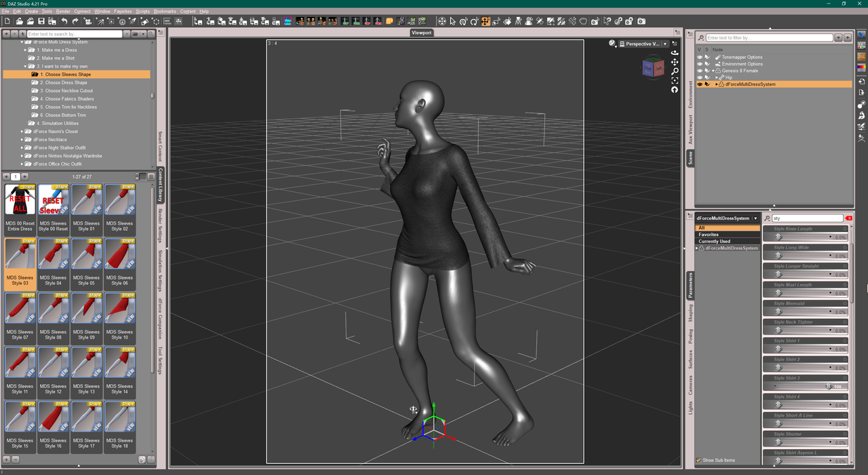The width and height of the screenshot is (868, 475).
Task: Expand the '1. Make me a Dress' folder
Action: [26, 50]
